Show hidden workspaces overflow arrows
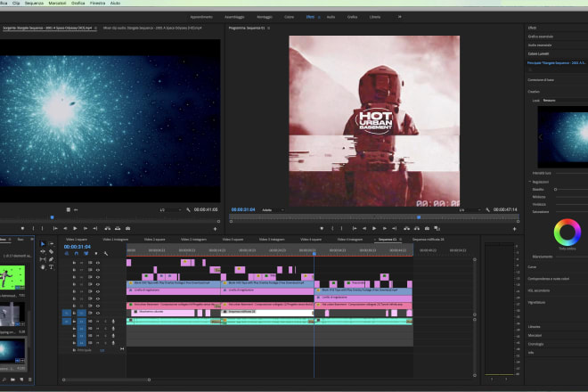Viewport: 588px width, 392px height. 399,17
